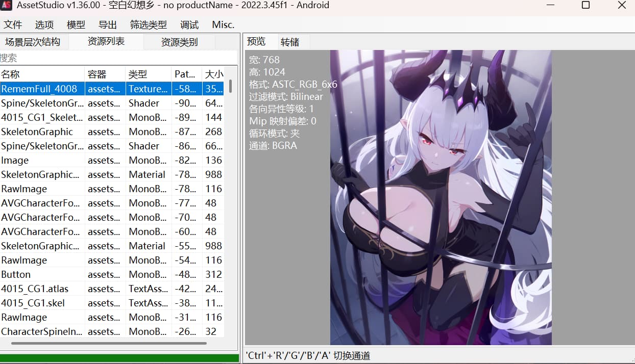Select the RememFull_4008 asset row
635x364 pixels.
coord(112,89)
